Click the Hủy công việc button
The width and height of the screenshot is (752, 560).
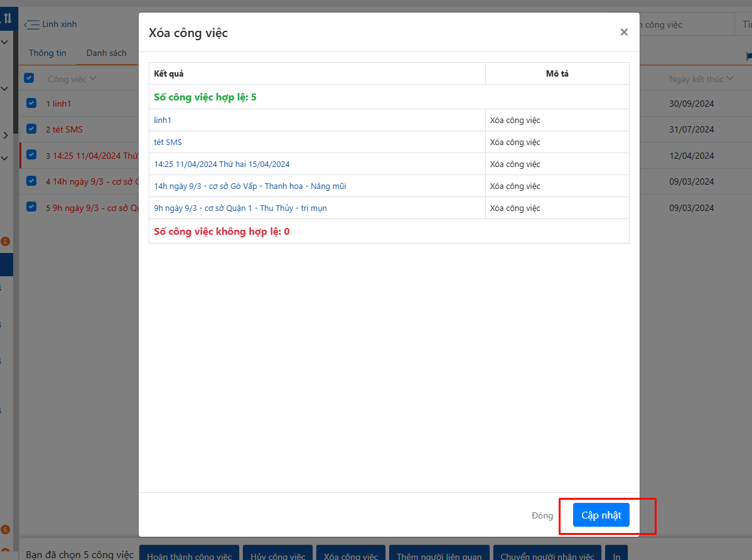pyautogui.click(x=277, y=554)
